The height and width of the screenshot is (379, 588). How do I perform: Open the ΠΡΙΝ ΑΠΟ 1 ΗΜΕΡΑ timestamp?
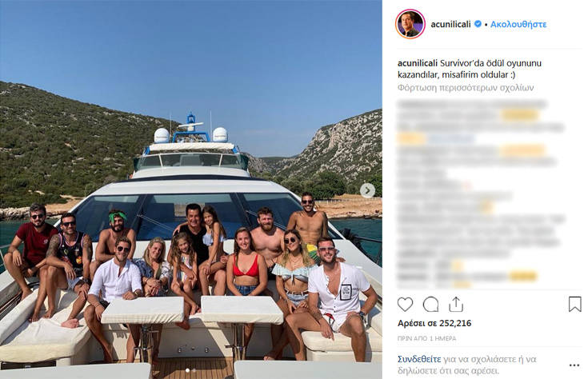pyautogui.click(x=426, y=338)
